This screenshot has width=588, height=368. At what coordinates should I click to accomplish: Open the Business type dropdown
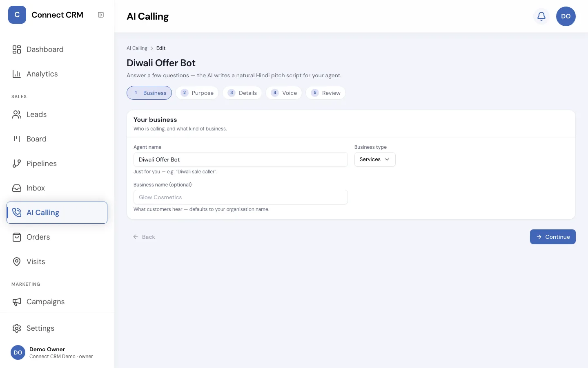coord(375,159)
